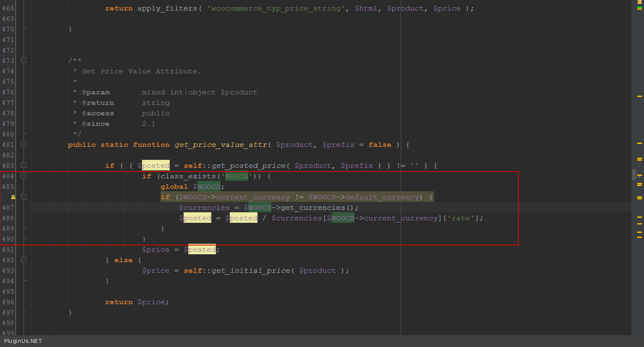Click the comment text 'Get Price Value Attribute.'
This screenshot has height=347, width=644.
[x=142, y=71]
